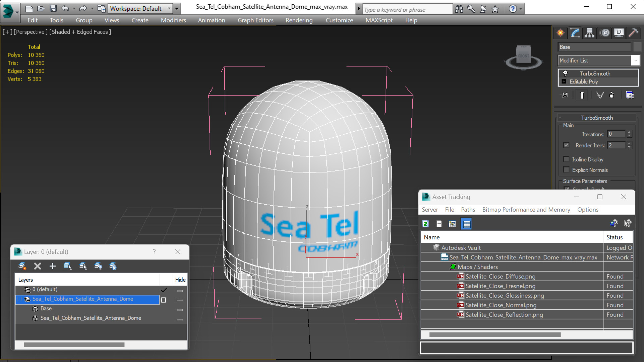Click the Render Iters value field

pyautogui.click(x=617, y=145)
